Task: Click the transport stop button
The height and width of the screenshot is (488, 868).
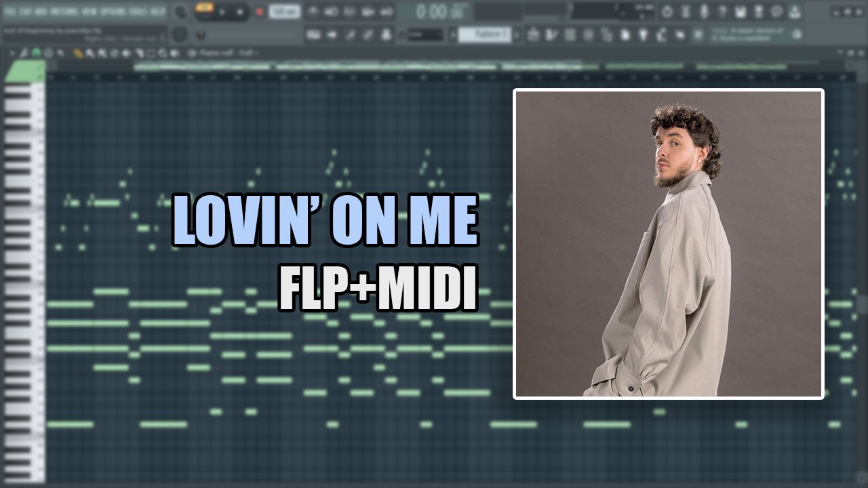Action: [x=240, y=12]
